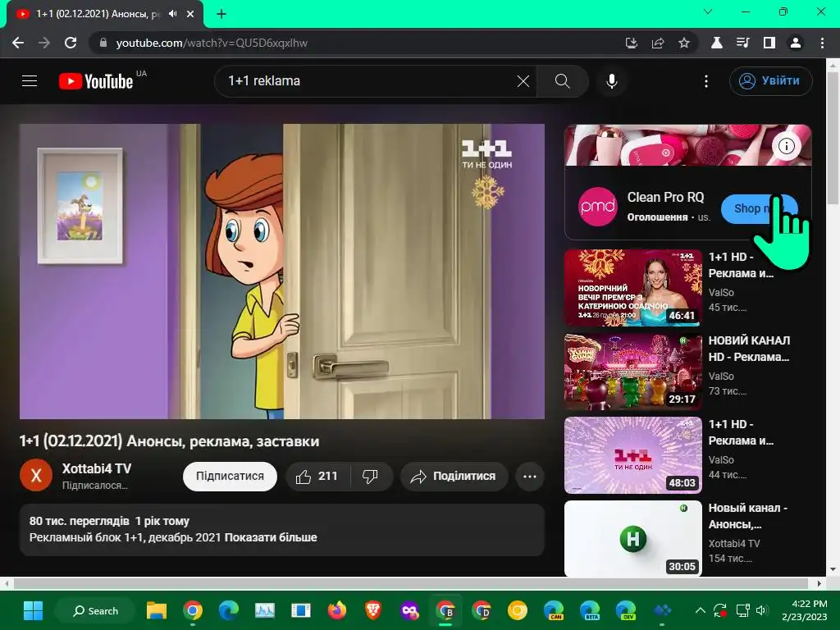Viewport: 840px width, 630px height.
Task: Open YouTube settings three-dot menu
Action: pos(706,81)
